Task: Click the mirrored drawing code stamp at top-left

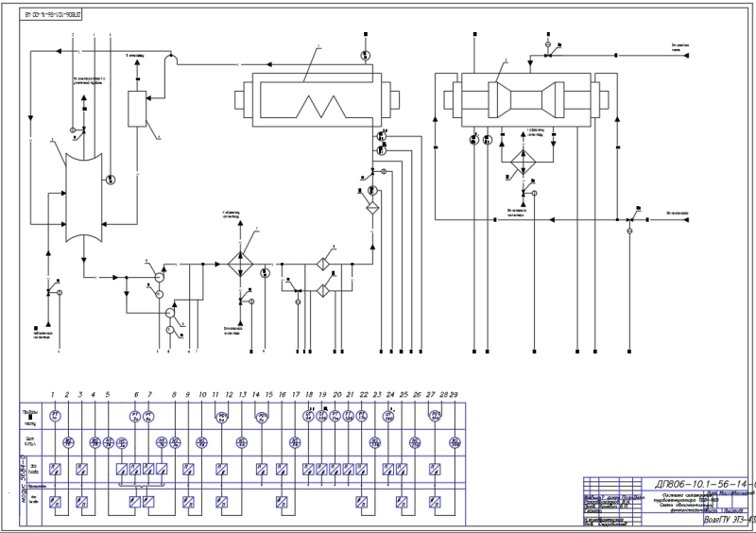Action: (x=53, y=14)
